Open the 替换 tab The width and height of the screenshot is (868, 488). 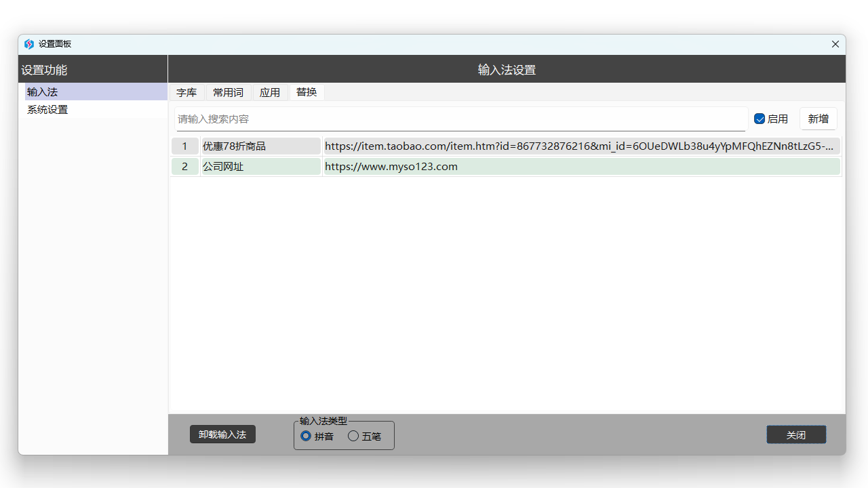307,92
